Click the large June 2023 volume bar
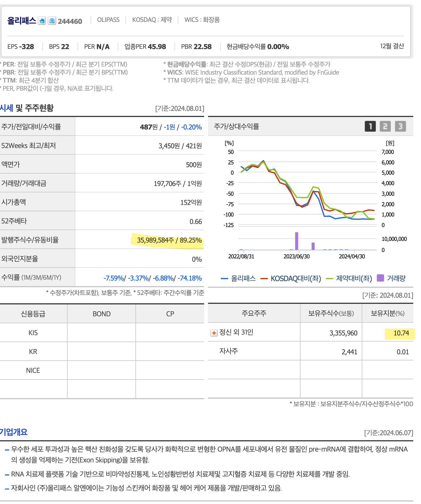 coord(297,241)
